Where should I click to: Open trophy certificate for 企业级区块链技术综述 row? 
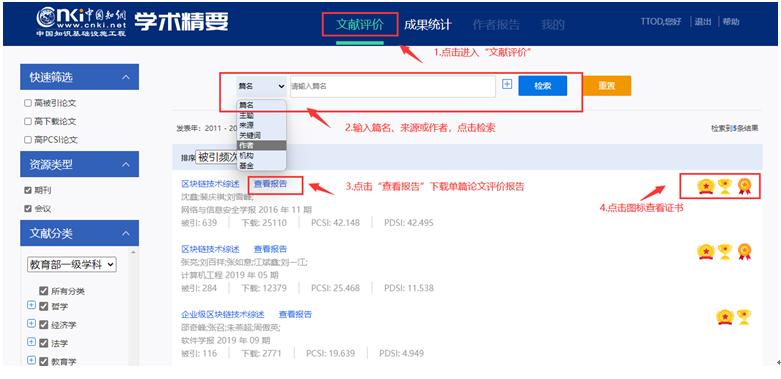(x=744, y=317)
